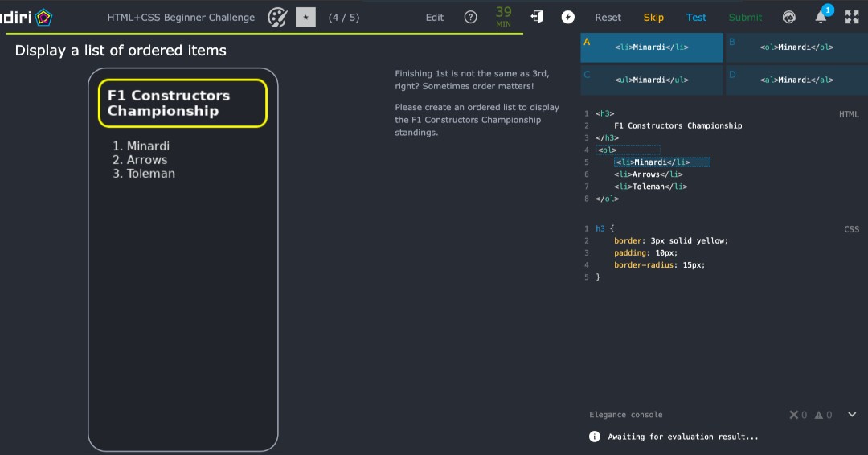Click the highlighted <li>Minardi</li> code line

point(662,162)
